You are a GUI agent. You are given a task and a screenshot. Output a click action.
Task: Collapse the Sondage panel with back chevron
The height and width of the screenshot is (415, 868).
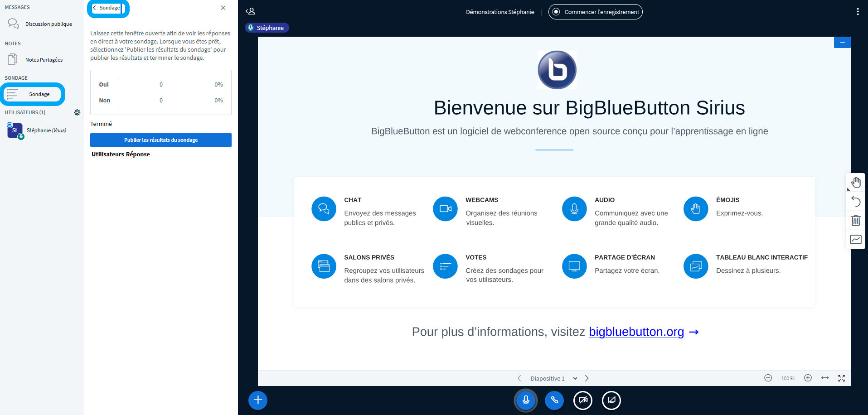click(107, 8)
